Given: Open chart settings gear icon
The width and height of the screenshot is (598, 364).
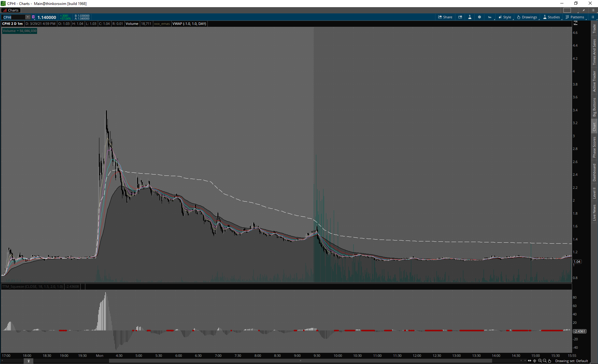Looking at the screenshot, I should click(479, 17).
